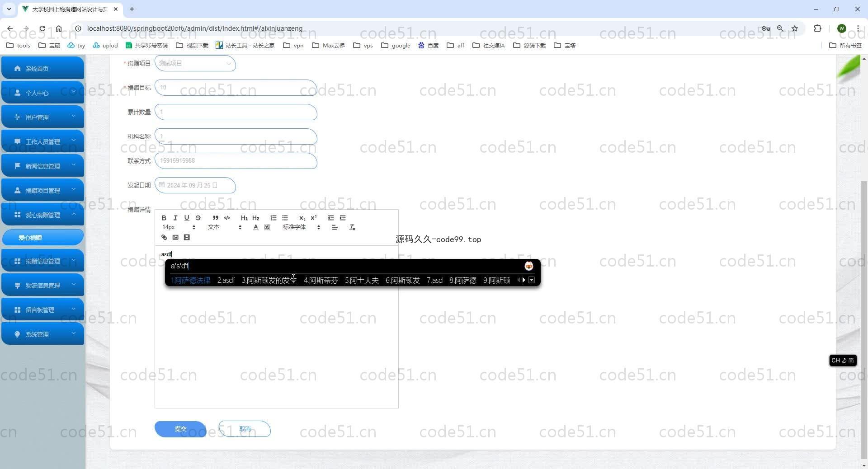Open the text alignment picker
The image size is (868, 469).
(x=335, y=227)
